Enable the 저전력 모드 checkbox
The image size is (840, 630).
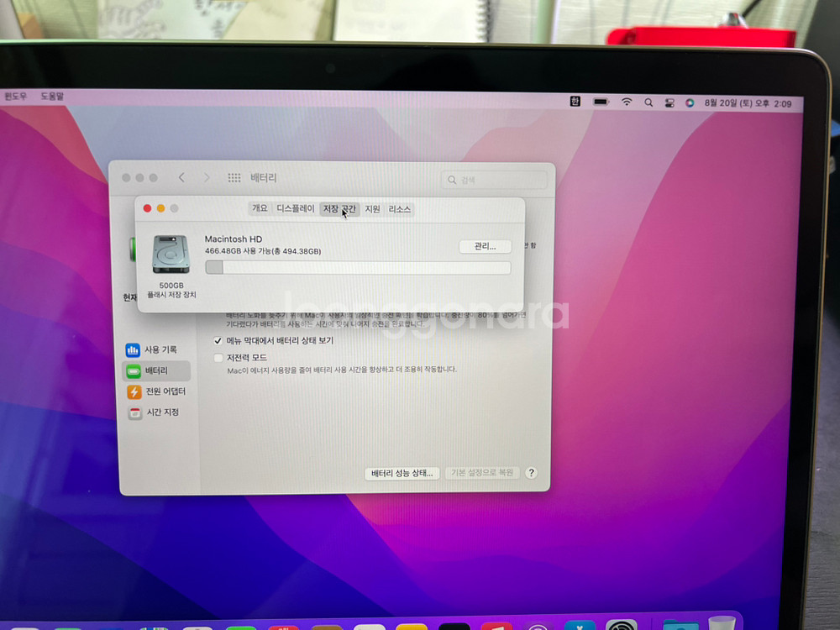coord(218,357)
